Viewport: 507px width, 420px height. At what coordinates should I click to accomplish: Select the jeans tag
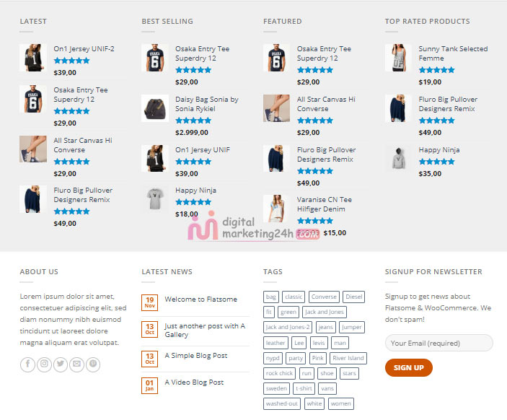point(325,327)
